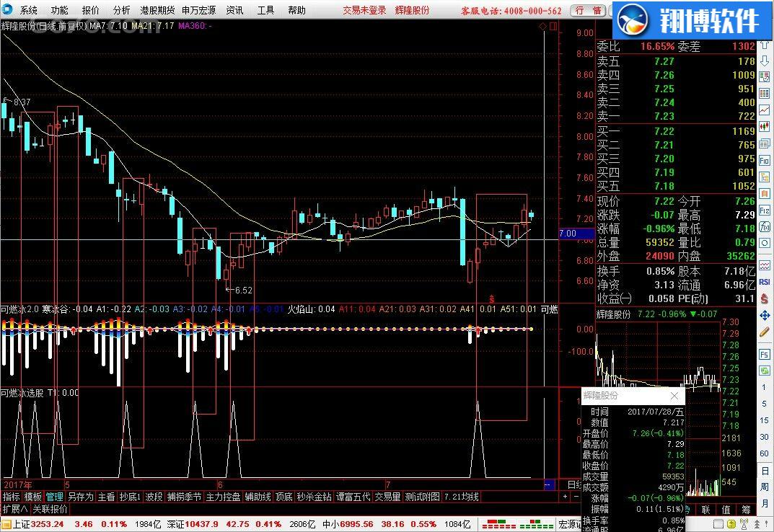This screenshot has width=774, height=532.
Task: Select the 秒杀金钻 indicator tab
Action: coord(314,497)
